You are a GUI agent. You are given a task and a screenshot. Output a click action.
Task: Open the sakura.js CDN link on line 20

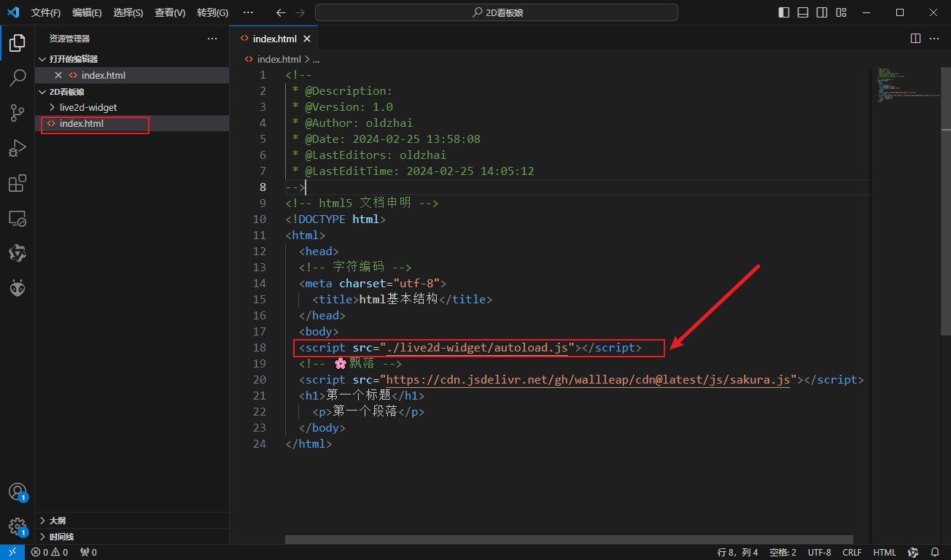click(588, 380)
